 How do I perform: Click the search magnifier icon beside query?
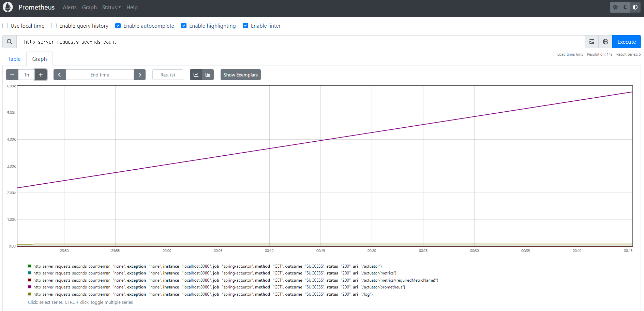click(x=10, y=42)
